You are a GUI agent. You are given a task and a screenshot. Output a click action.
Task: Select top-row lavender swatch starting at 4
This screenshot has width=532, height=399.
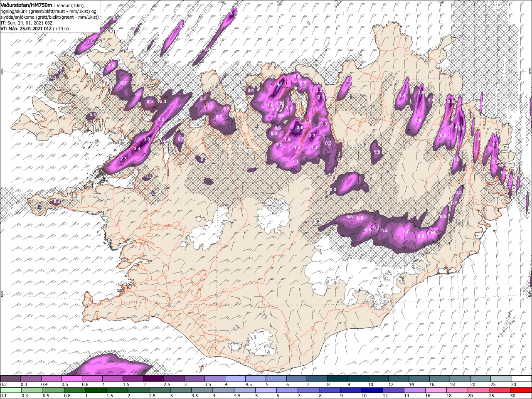click(235, 379)
